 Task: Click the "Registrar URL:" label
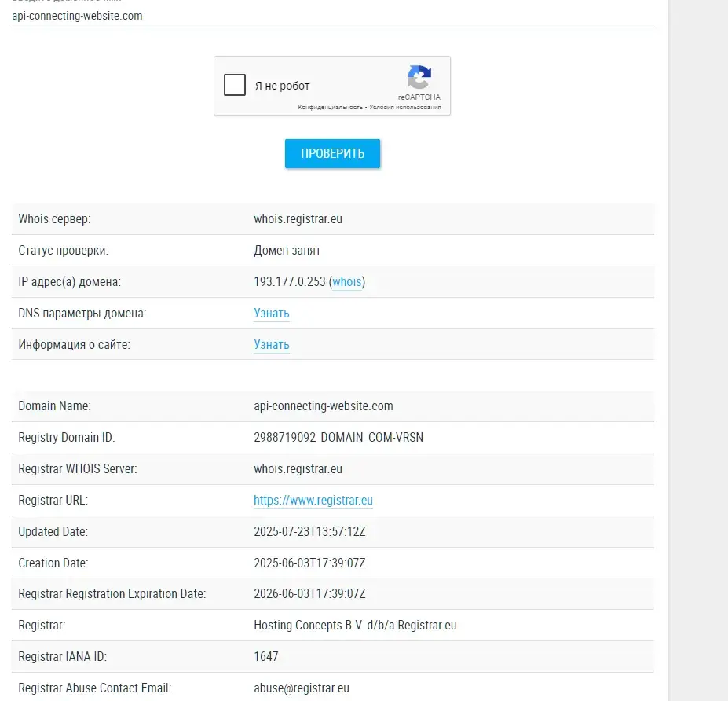click(x=53, y=501)
